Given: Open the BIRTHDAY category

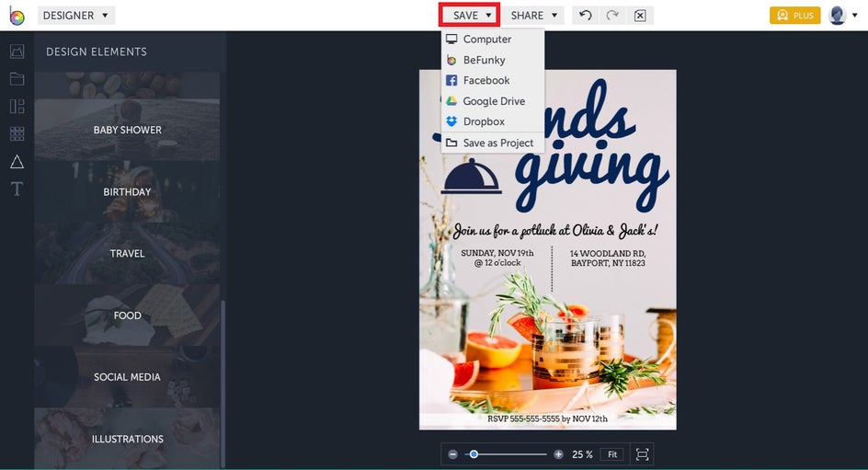Looking at the screenshot, I should coord(127,191).
